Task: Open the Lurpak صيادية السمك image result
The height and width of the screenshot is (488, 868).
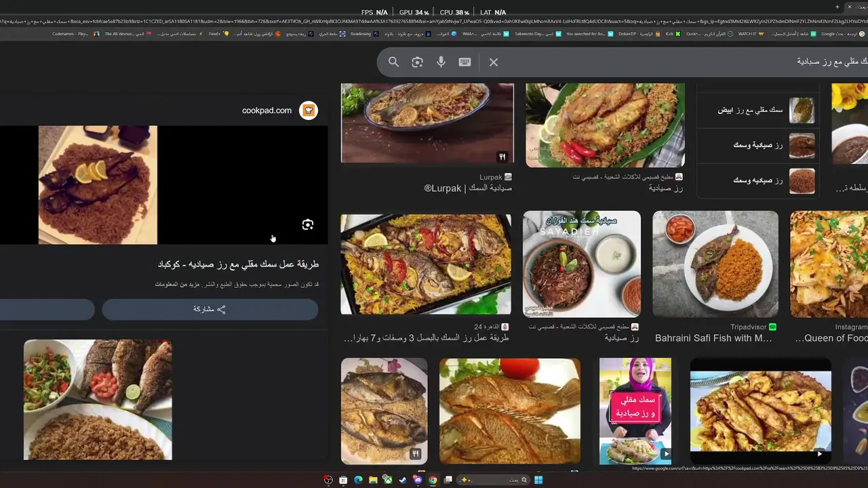Action: pyautogui.click(x=427, y=123)
